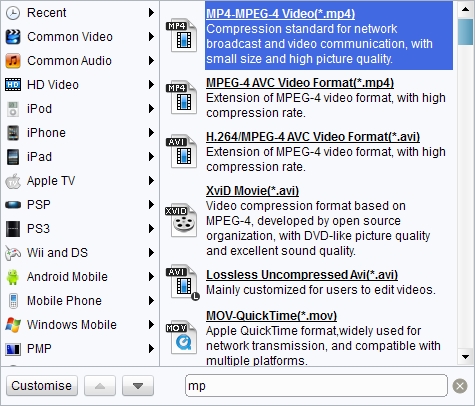The width and height of the screenshot is (475, 406).
Task: Click the Common Audio music note icon
Action: (13, 61)
